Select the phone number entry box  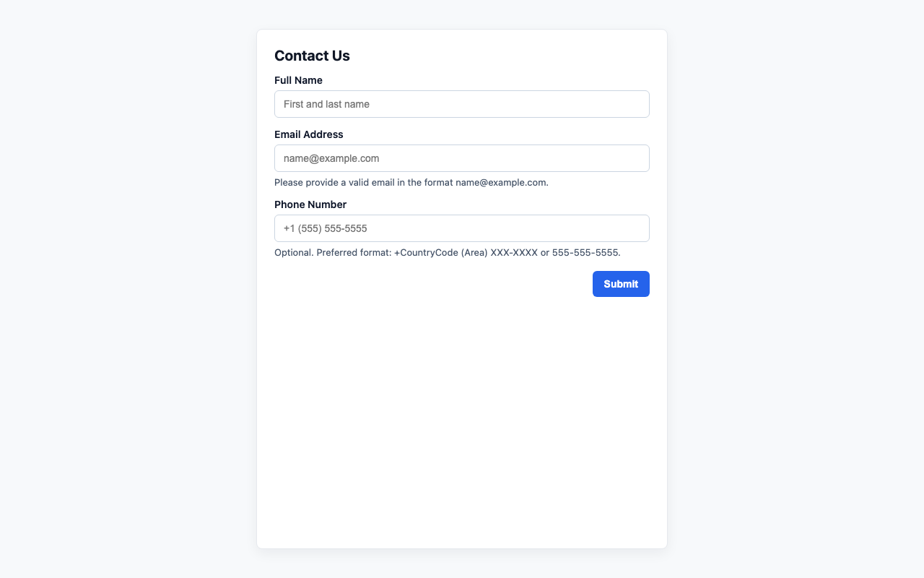pos(461,228)
